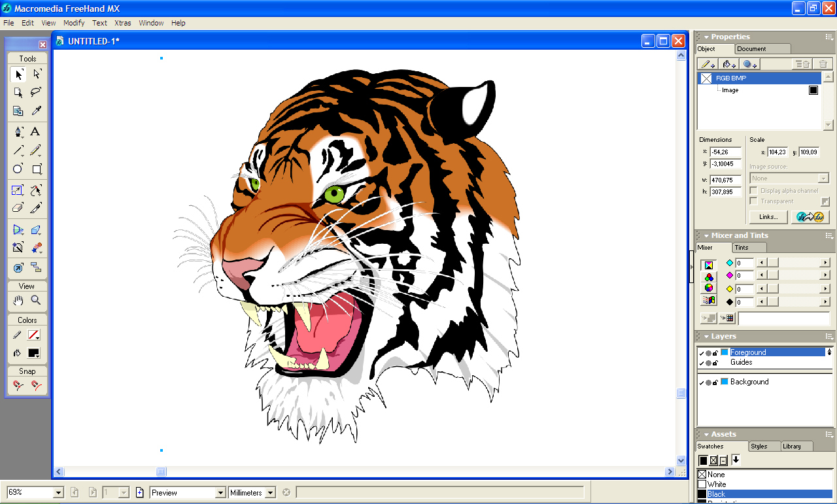Pick the Rectangle tool
Screen dimensions: 837x504
tap(36, 169)
